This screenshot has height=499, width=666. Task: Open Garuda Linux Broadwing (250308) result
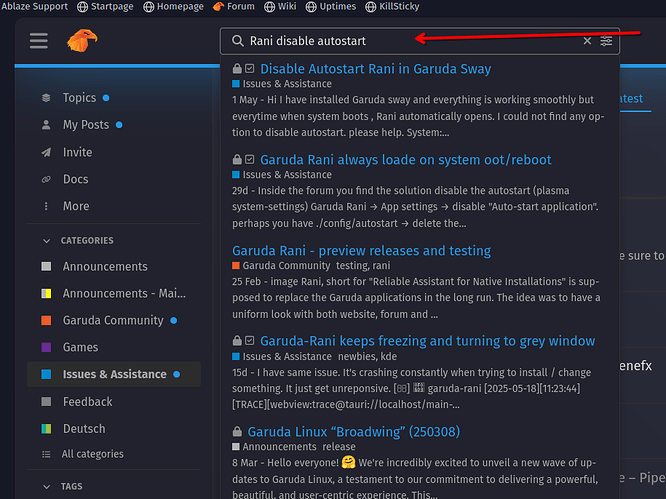[354, 432]
